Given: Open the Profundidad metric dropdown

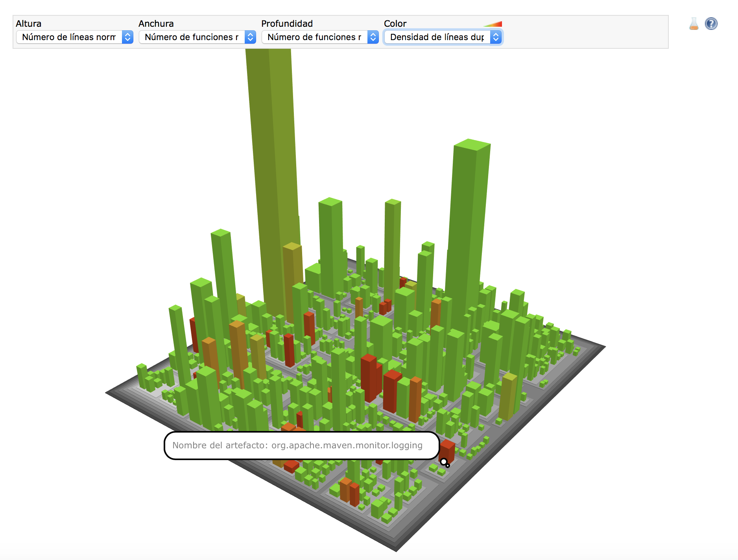Looking at the screenshot, I should [320, 37].
